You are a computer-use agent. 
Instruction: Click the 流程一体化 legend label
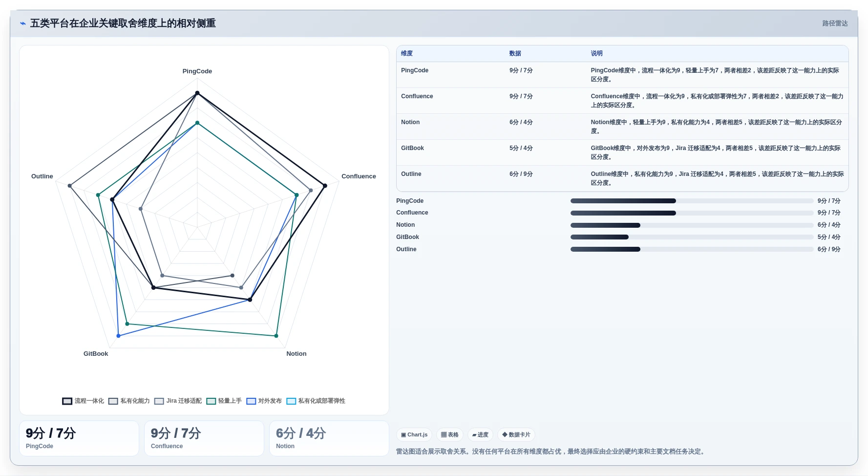click(x=89, y=401)
